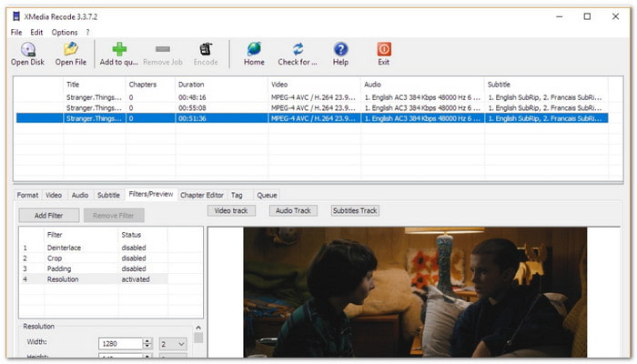This screenshot has width=637, height=364.
Task: Click the Remove Job minus icon
Action: tap(163, 49)
